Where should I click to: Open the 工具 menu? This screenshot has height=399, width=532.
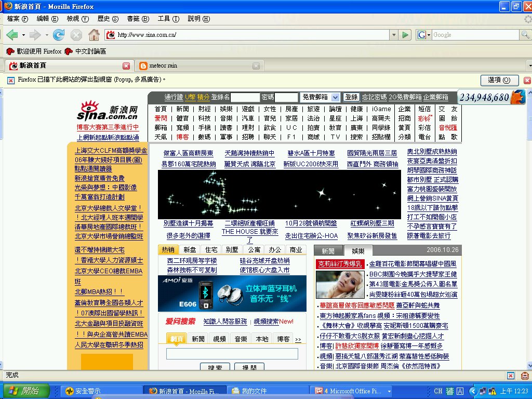point(168,19)
